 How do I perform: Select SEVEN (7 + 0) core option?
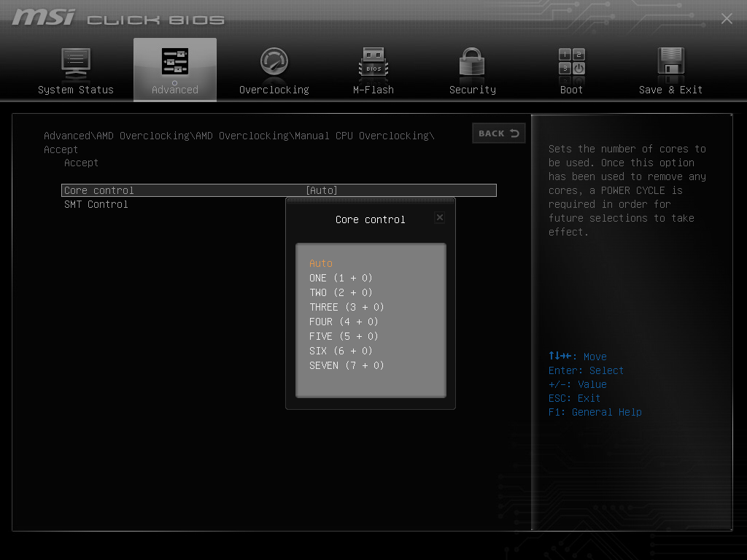pyautogui.click(x=347, y=366)
